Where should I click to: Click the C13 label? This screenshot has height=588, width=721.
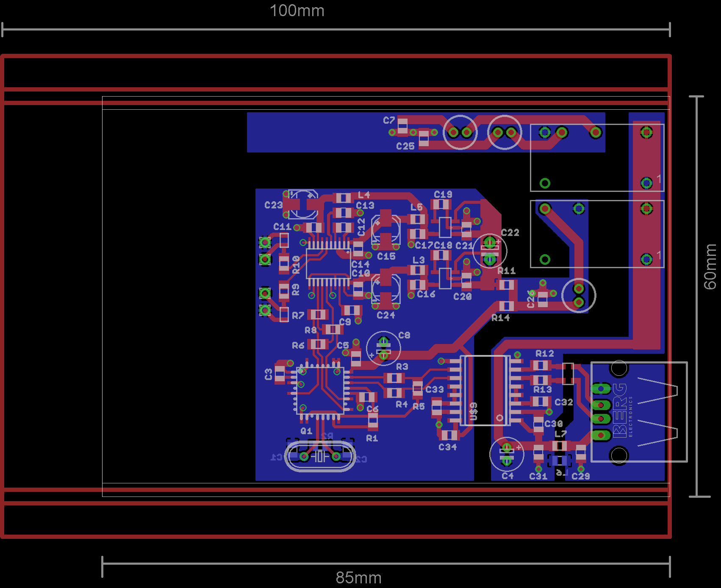pos(365,205)
